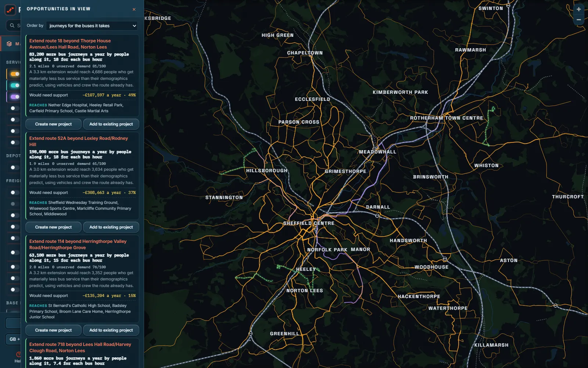Viewport: 588px width, 368px height.
Task: Close the Opportunities in View panel
Action: coord(134,9)
